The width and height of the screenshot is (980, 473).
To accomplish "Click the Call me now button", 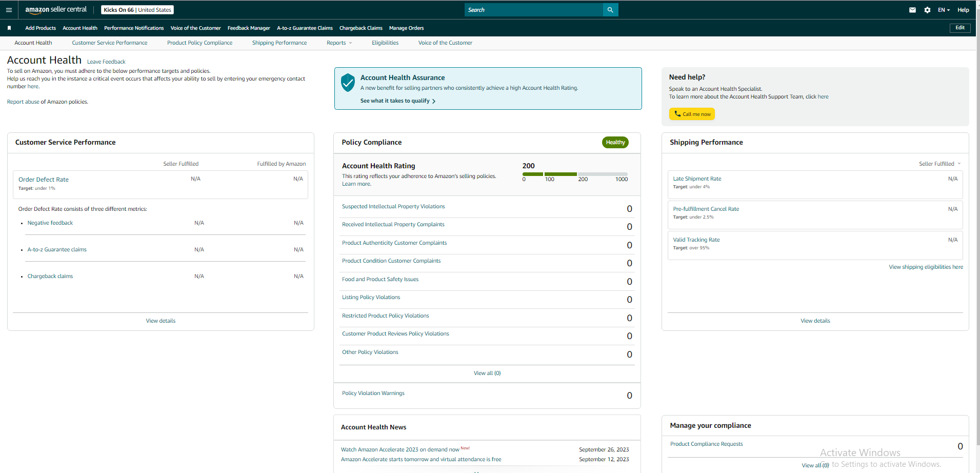I will click(692, 114).
